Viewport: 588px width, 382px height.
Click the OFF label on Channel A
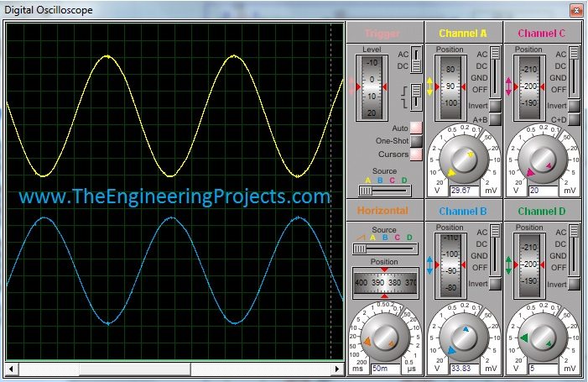pos(480,90)
